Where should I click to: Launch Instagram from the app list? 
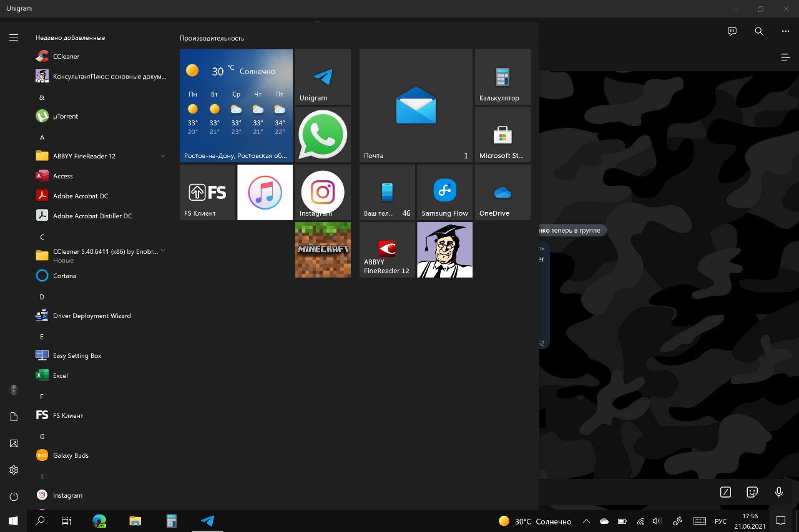100,495
